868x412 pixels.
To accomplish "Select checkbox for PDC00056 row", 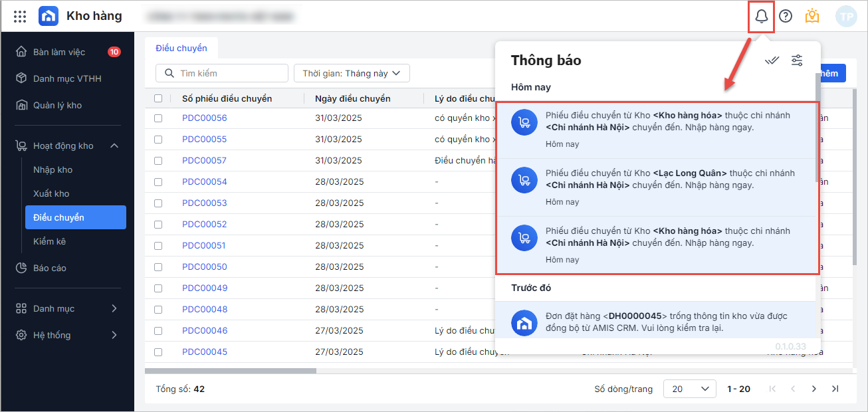I will (x=158, y=118).
